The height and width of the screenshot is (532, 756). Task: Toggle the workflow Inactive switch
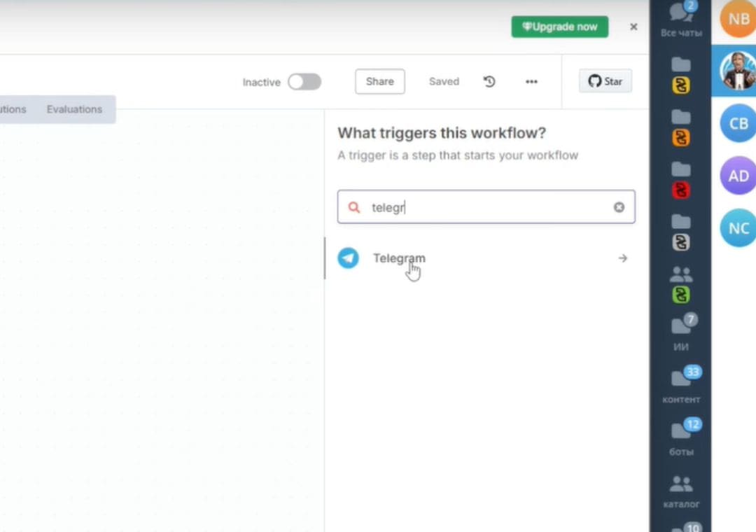point(304,82)
